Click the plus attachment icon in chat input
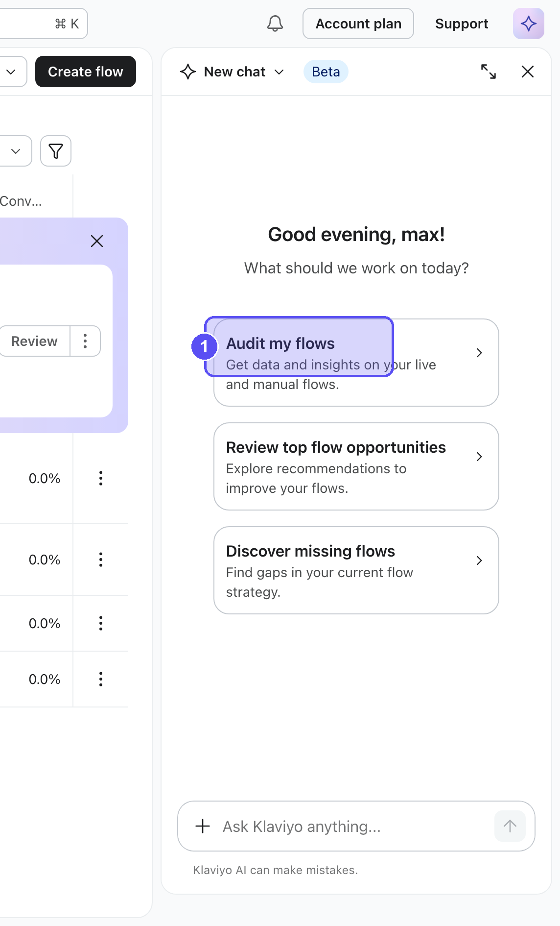 203,826
